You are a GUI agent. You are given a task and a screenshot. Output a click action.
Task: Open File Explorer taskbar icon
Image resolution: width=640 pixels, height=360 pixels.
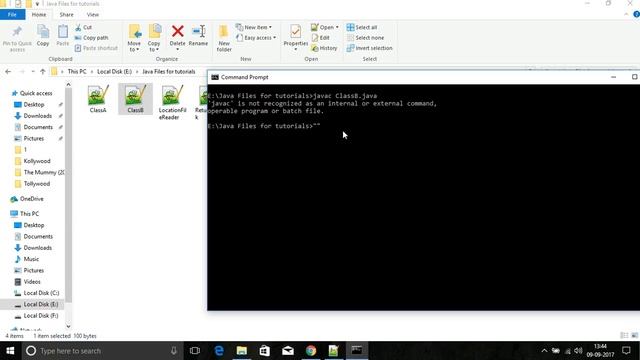tap(242, 351)
